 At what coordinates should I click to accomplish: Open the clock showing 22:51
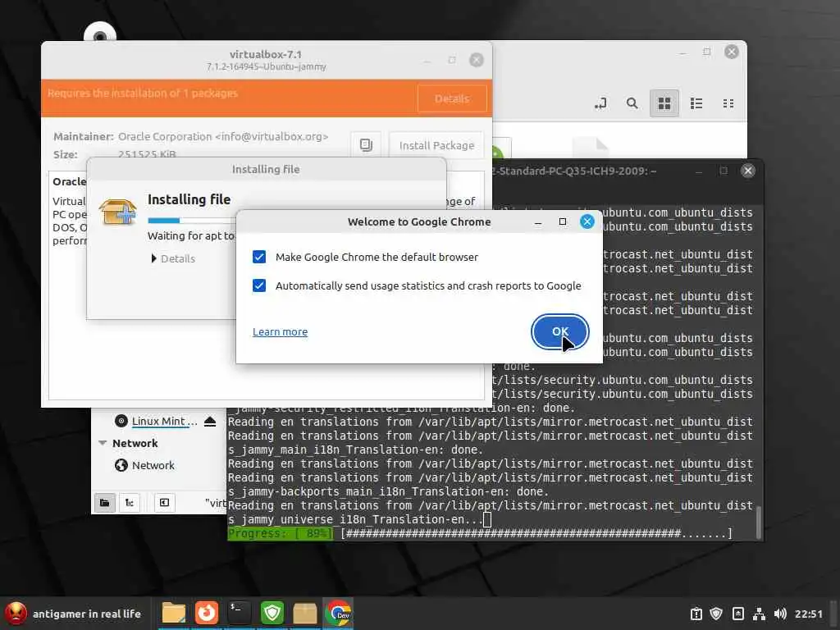coord(808,614)
